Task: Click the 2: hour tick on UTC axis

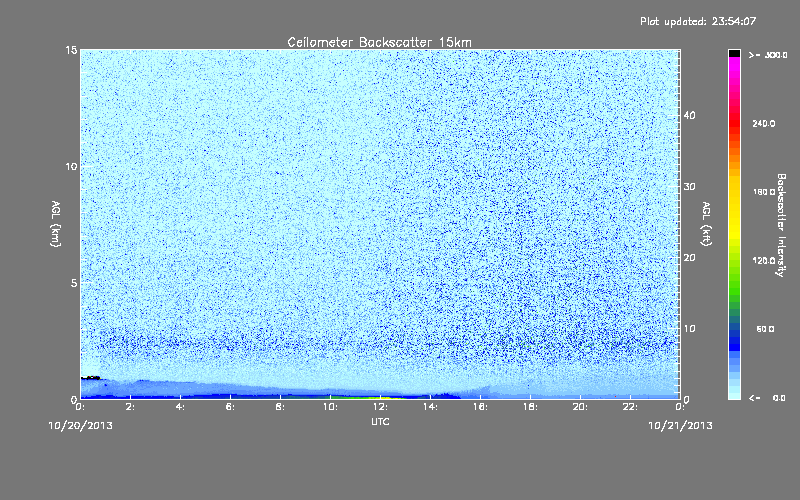Action: click(131, 407)
